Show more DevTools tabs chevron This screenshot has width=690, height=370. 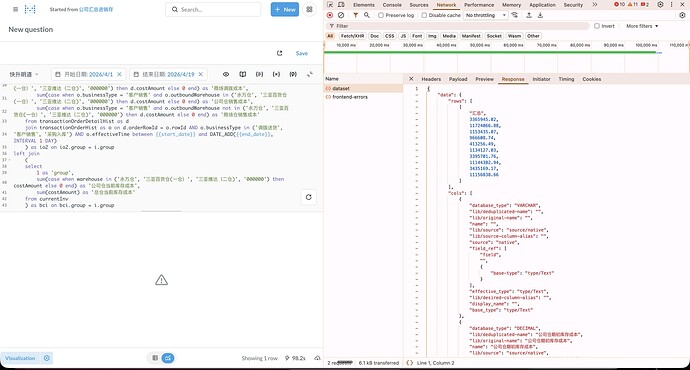click(x=595, y=4)
